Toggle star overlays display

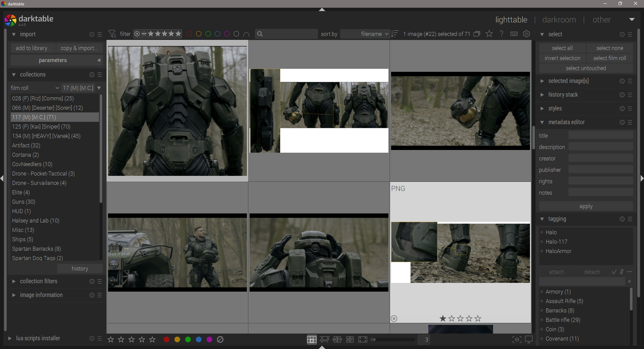tap(489, 34)
